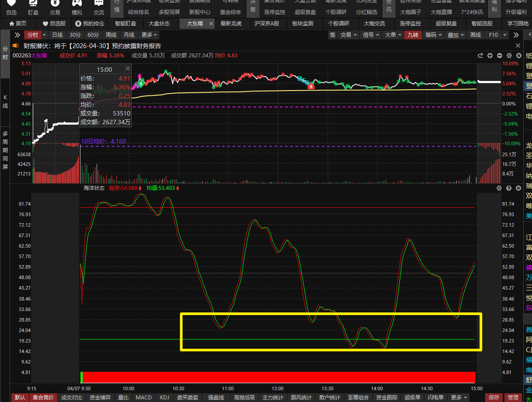Expand the 信号 dropdown
Viewport: 532px width, 402px height.
point(371,35)
